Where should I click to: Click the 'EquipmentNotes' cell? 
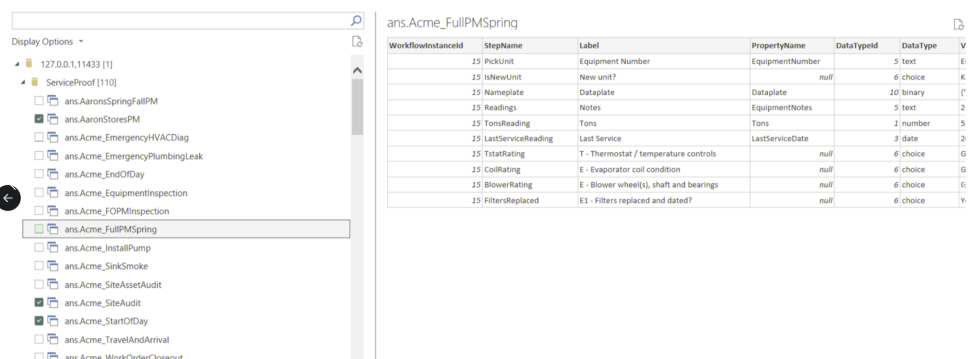coord(792,108)
